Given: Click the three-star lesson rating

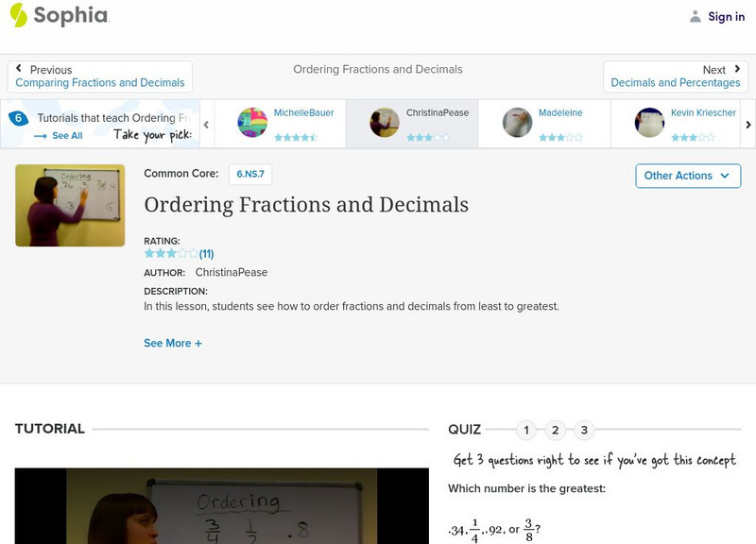Looking at the screenshot, I should pyautogui.click(x=171, y=254).
